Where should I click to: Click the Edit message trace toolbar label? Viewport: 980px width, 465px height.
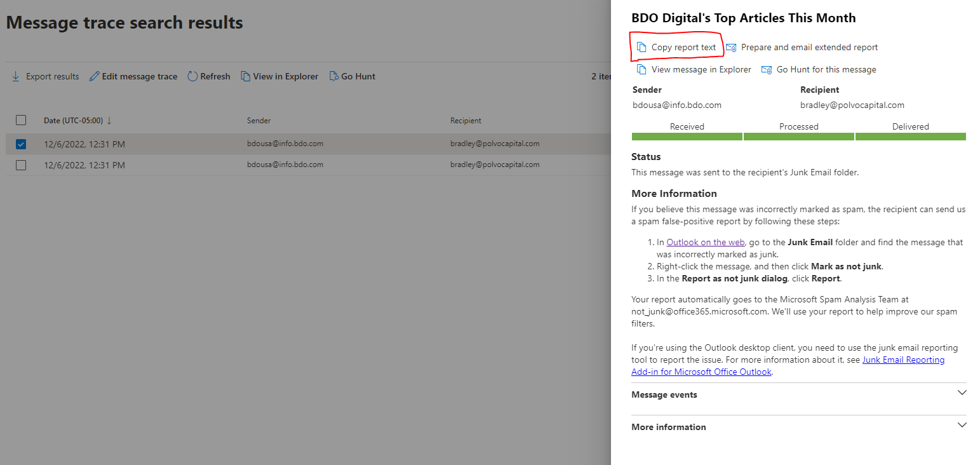click(140, 76)
